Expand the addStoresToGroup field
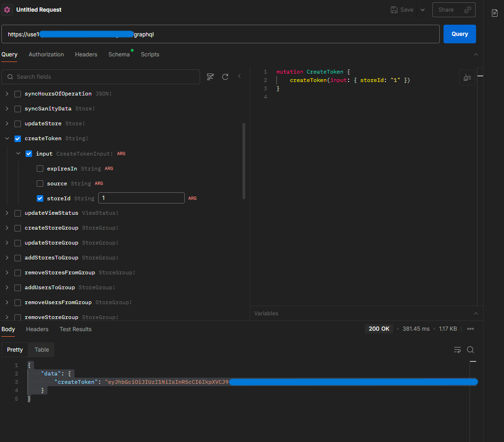 point(7,258)
